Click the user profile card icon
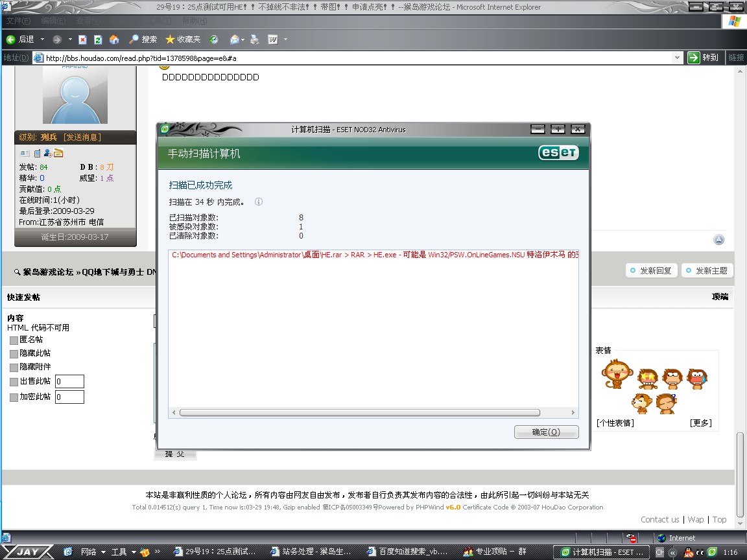 [24, 154]
